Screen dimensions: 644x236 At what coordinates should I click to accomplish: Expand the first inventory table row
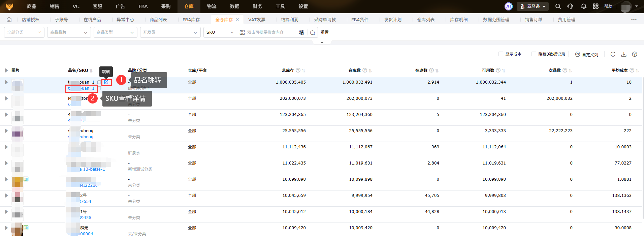(6, 82)
